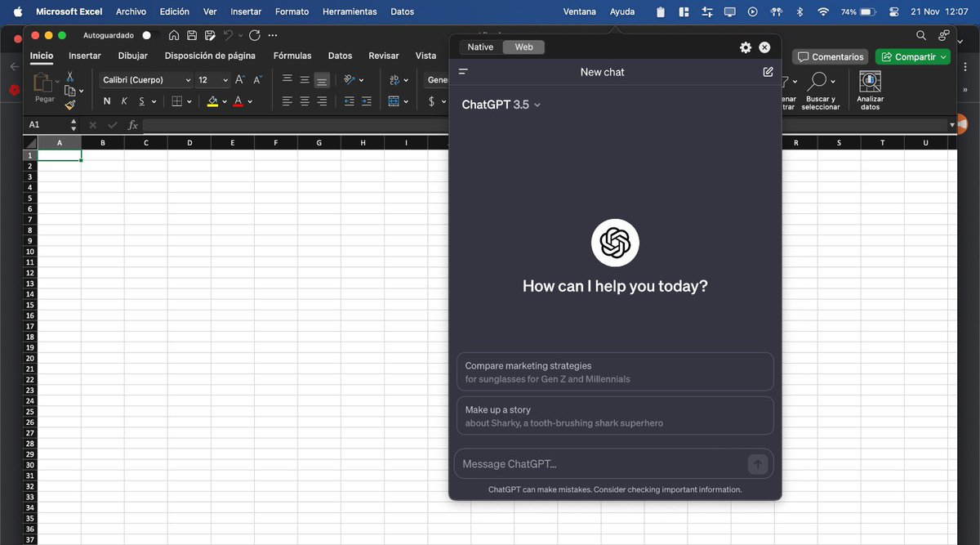Expand the fill color dropdown arrow
The image size is (980, 545).
coord(225,102)
